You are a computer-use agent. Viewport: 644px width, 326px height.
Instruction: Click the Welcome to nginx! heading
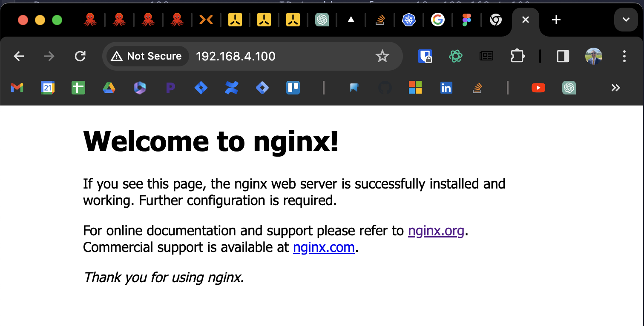click(211, 141)
